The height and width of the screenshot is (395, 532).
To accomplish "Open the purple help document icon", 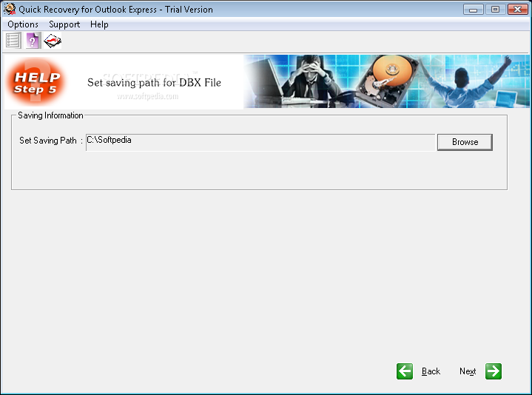I will (x=33, y=41).
